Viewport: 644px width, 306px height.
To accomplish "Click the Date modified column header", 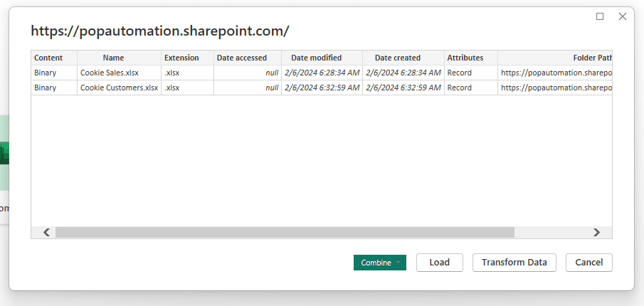I will click(x=316, y=58).
